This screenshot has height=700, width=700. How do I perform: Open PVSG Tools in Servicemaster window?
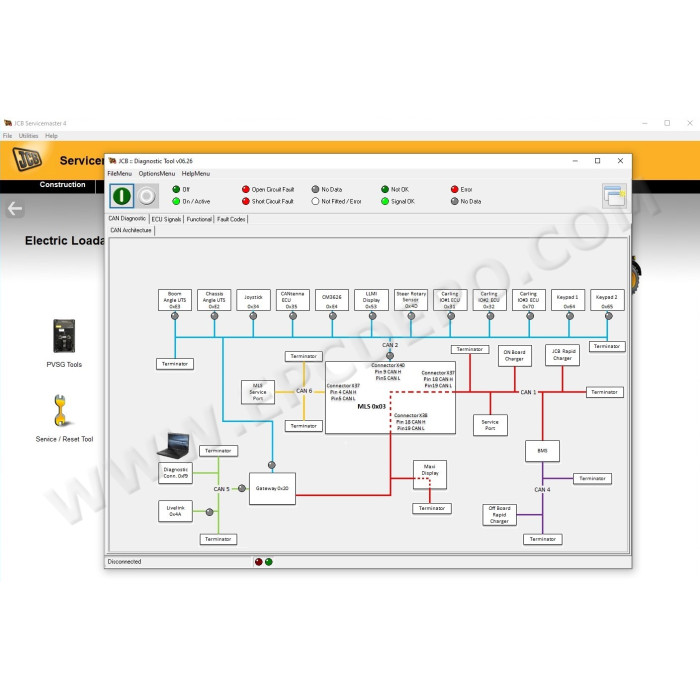click(x=64, y=343)
